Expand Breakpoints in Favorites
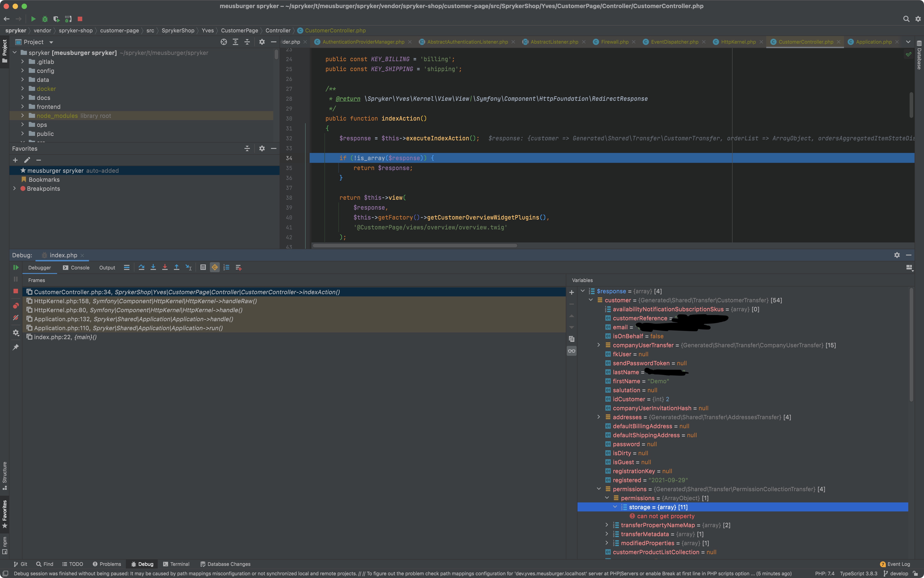The height and width of the screenshot is (578, 924). (x=15, y=188)
